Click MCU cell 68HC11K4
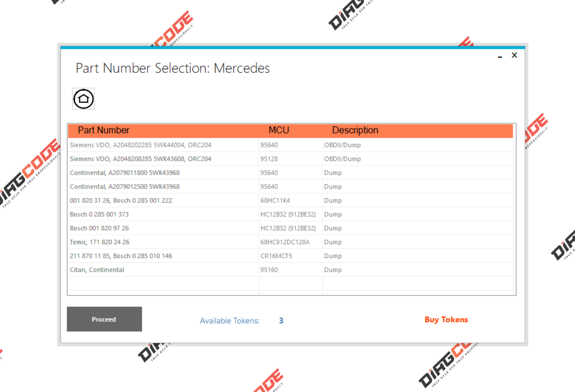 tap(291, 200)
